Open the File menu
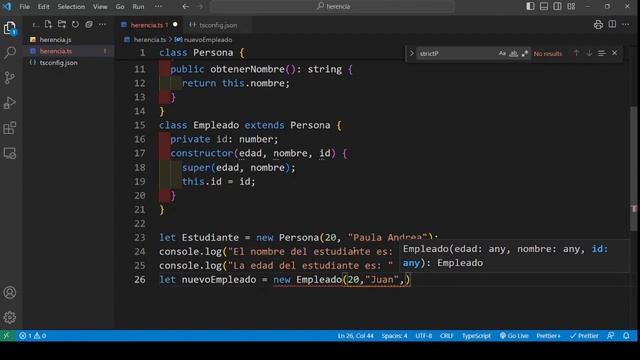This screenshot has height=360, width=640. (24, 7)
